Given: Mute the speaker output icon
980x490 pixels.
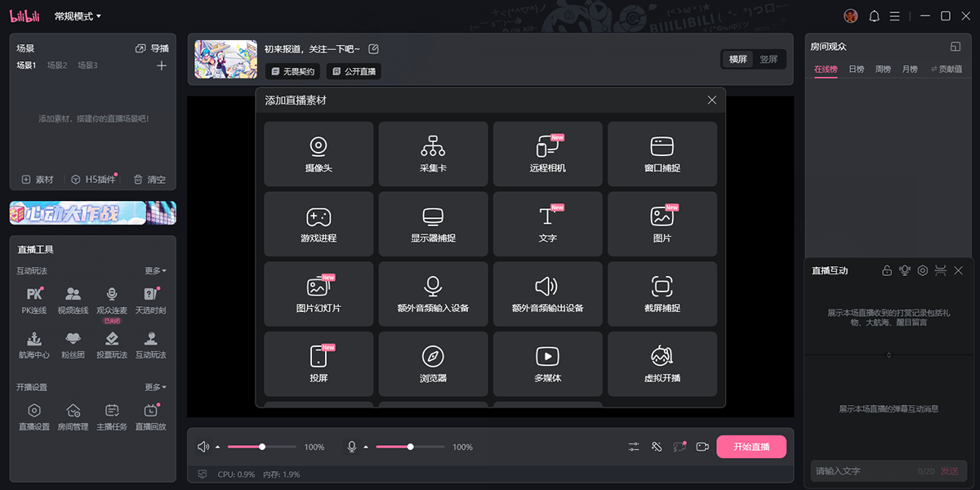Looking at the screenshot, I should 203,447.
